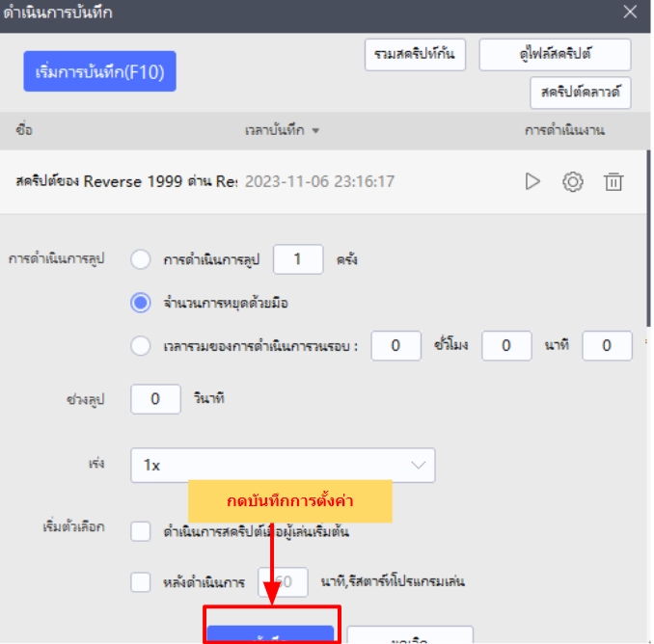Click the ช่วงลูป loop interval วินาที field
Image resolution: width=654 pixels, height=644 pixels.
(155, 399)
